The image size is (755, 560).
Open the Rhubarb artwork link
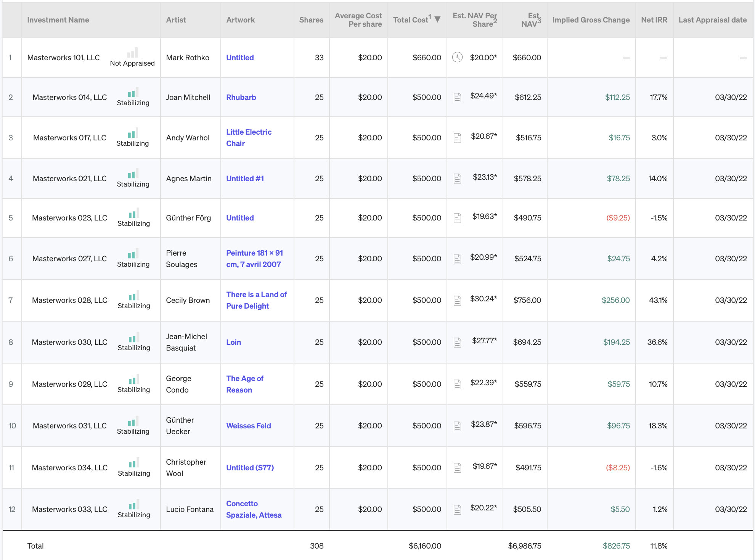(241, 97)
